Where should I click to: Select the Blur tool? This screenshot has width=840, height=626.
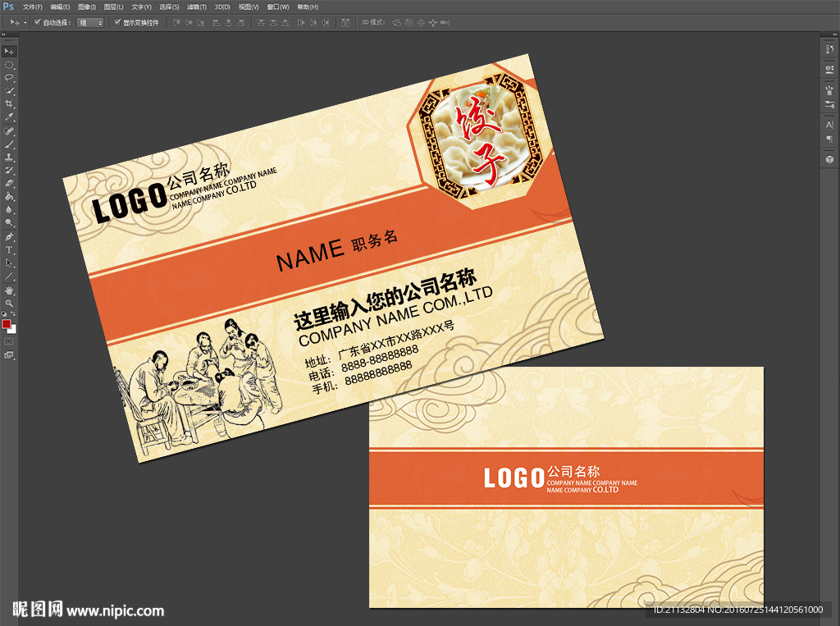click(9, 209)
